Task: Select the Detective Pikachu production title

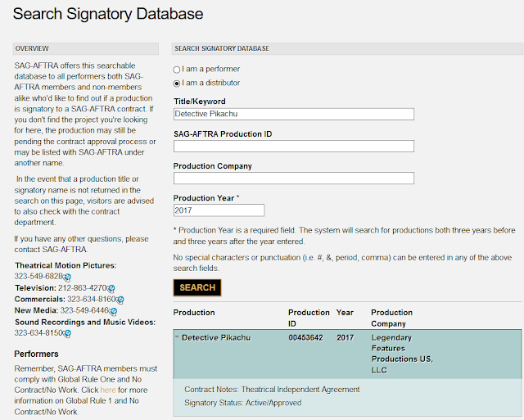Action: [x=216, y=337]
